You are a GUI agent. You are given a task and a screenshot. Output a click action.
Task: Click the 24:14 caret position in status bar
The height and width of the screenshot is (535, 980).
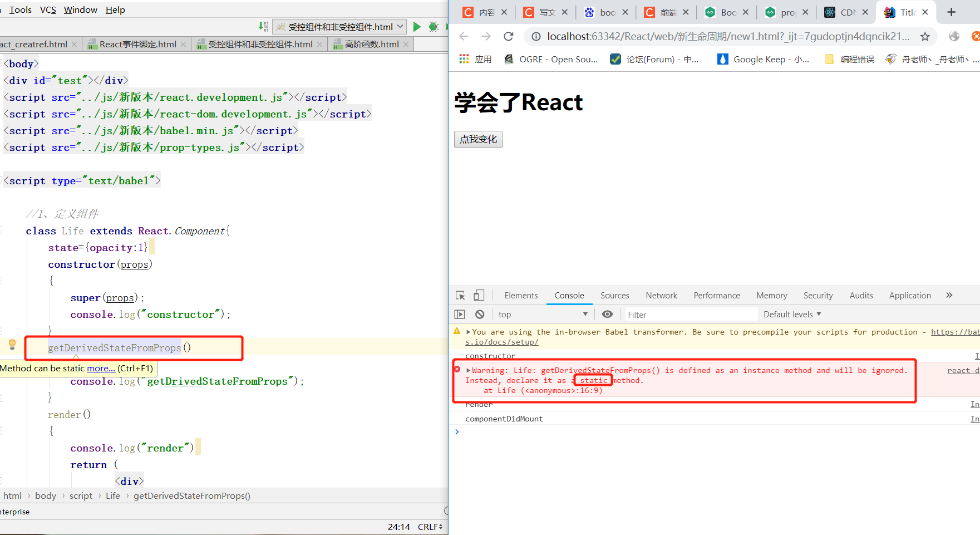[398, 527]
